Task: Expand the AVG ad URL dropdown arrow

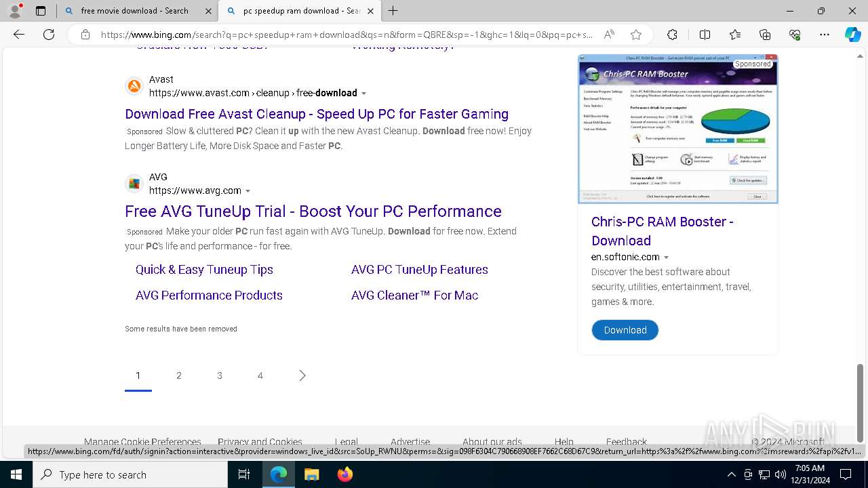Action: click(x=248, y=191)
